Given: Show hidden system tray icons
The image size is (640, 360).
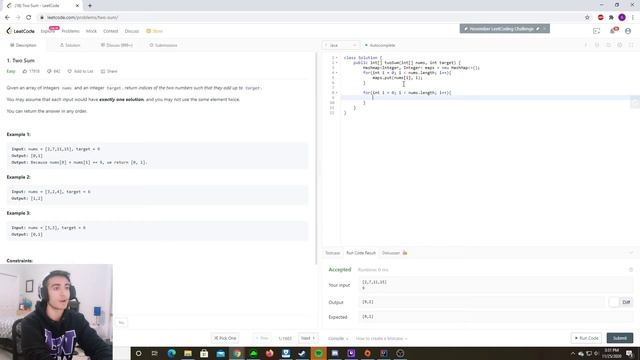Looking at the screenshot, I should click(573, 354).
